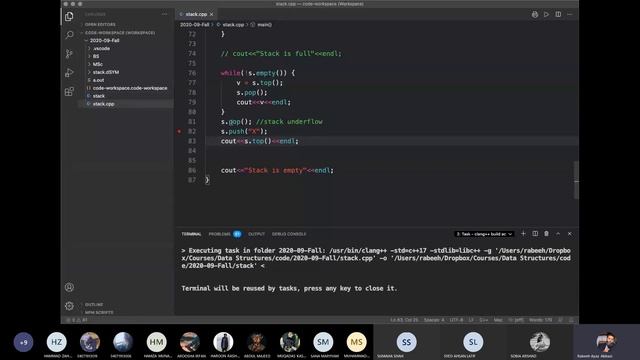
Task: Select the SL participant tile
Action: [473, 342]
